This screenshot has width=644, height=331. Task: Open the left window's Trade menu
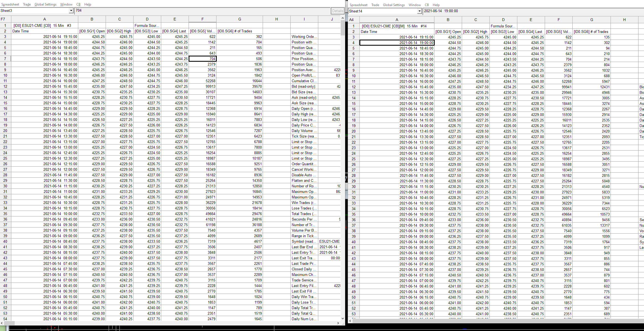click(x=27, y=4)
